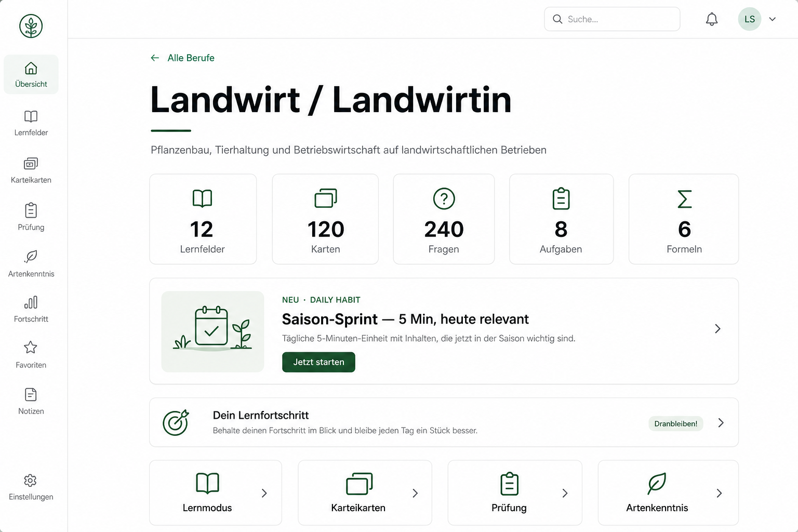Image resolution: width=798 pixels, height=532 pixels.
Task: Open the notifications bell
Action: point(712,19)
